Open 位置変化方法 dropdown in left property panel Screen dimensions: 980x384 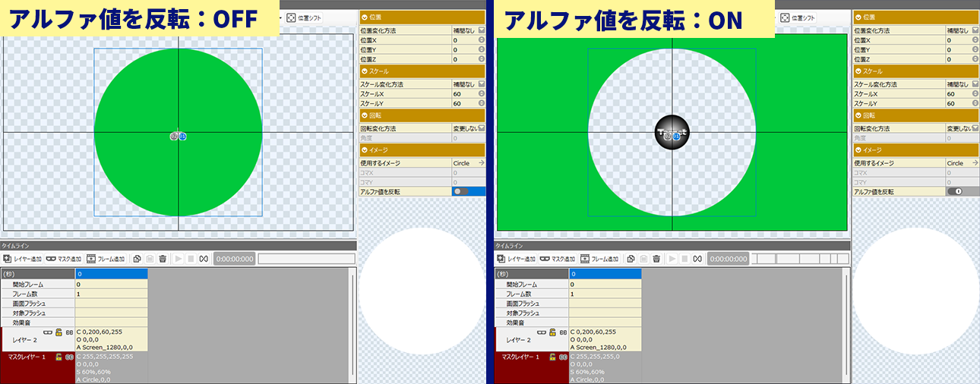coord(482,30)
